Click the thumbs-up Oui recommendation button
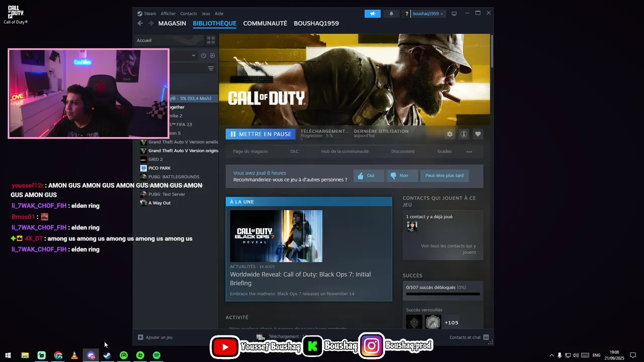 [x=368, y=175]
